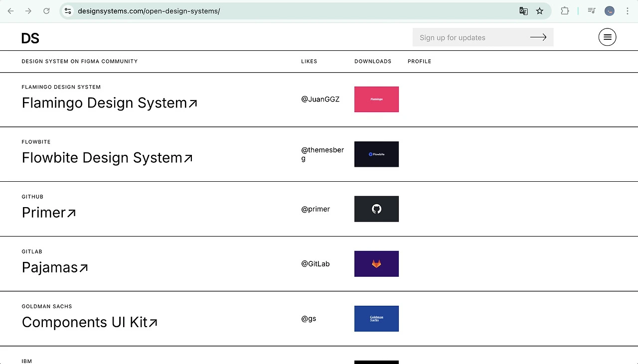Click the GITHUB small label

(x=32, y=197)
